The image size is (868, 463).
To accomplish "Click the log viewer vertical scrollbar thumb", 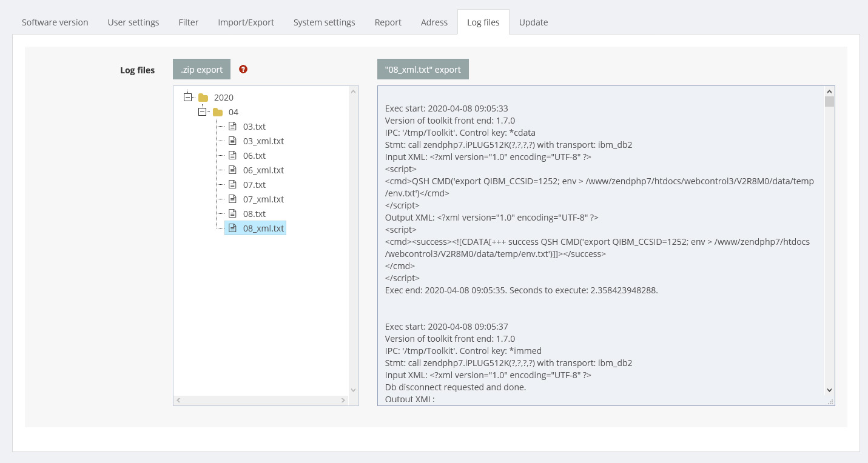I will point(829,101).
